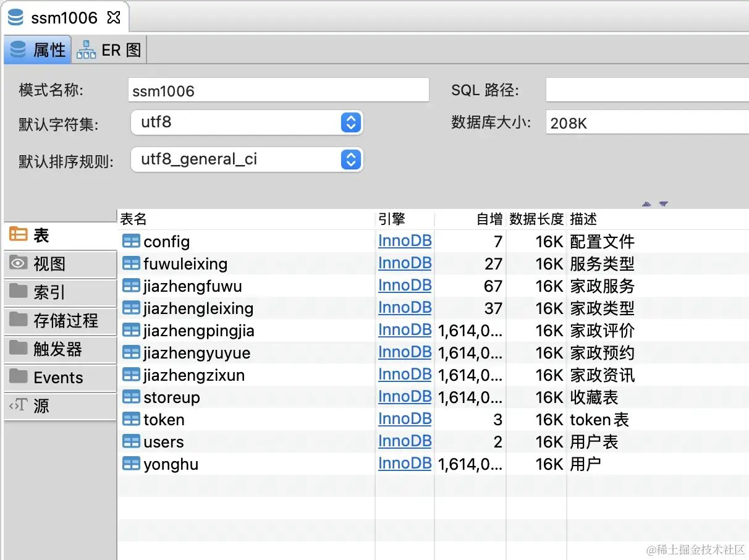Select the jiazhengzixun table name
Screen dimensions: 749x560
[194, 376]
